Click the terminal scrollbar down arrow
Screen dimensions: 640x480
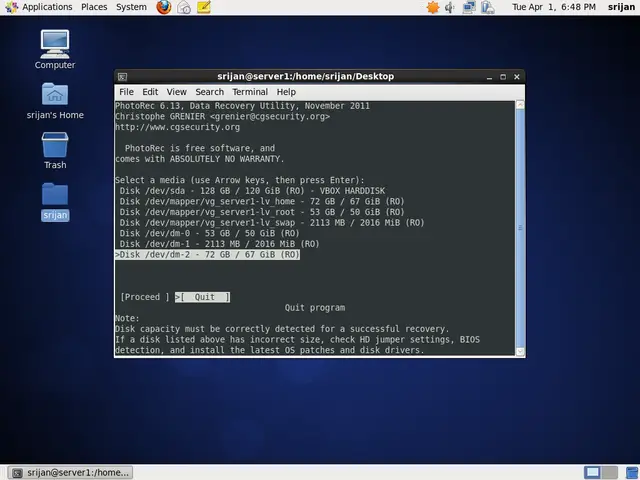coord(520,351)
